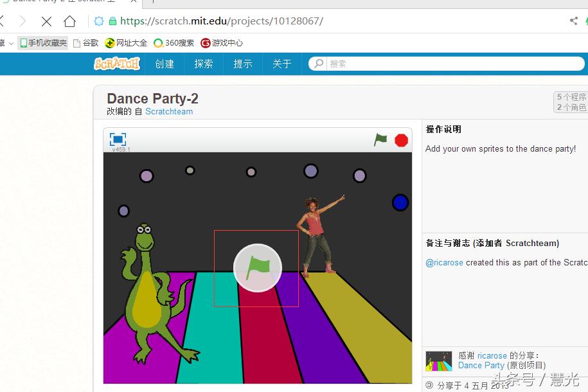Click the red stop sign icon
The height and width of the screenshot is (392, 588).
(x=401, y=139)
